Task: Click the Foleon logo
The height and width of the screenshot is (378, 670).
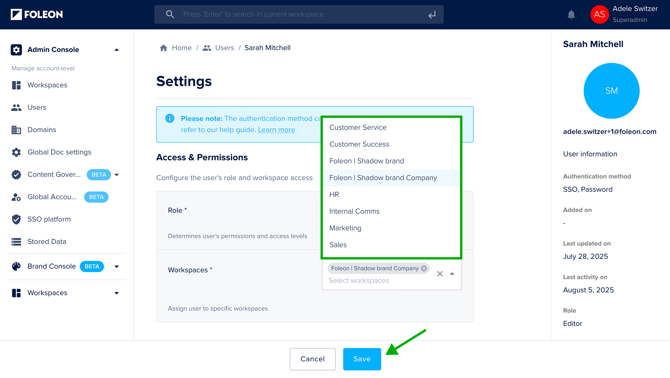Action: point(37,15)
